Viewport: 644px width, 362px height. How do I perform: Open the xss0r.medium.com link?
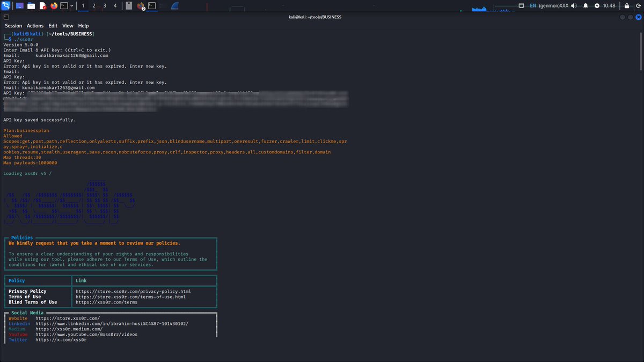[69, 329]
